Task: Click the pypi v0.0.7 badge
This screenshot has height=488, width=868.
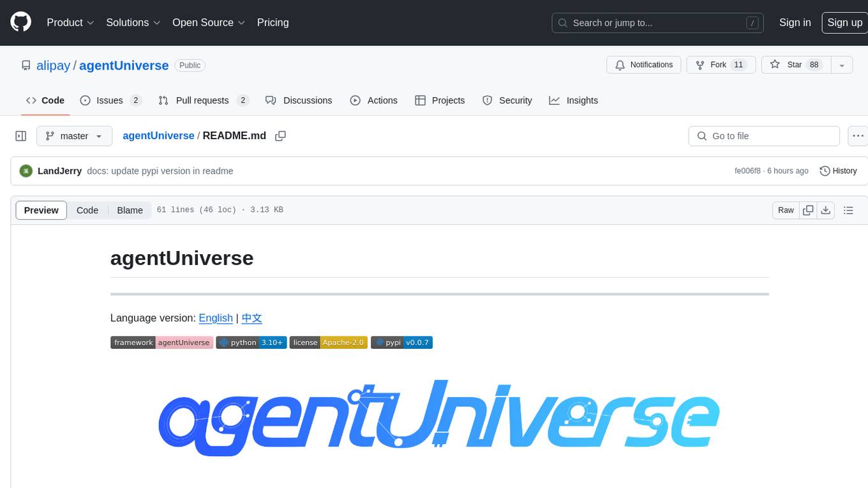Action: click(x=402, y=342)
